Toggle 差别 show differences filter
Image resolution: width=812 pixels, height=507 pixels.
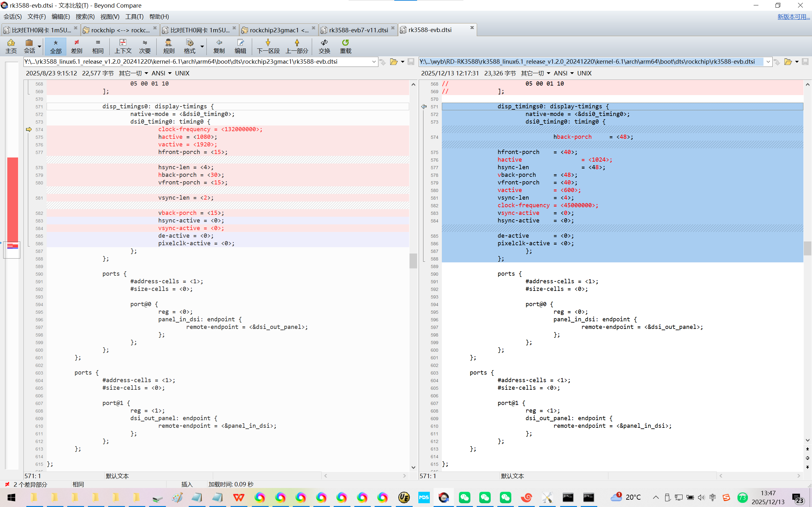[76, 46]
